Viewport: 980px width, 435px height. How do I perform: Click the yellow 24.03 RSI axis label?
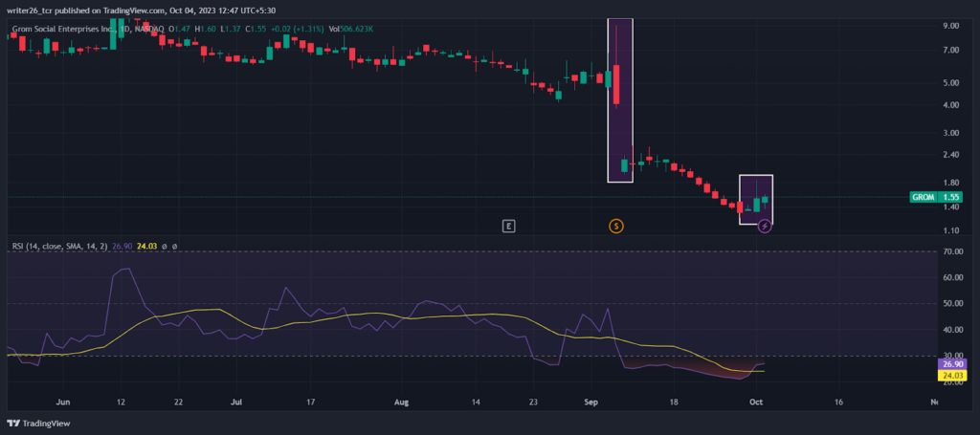click(954, 375)
